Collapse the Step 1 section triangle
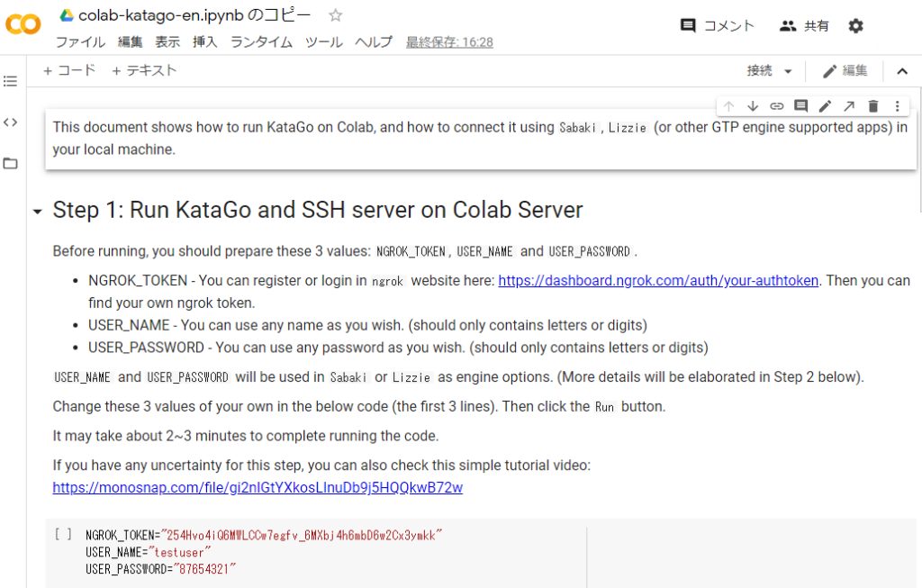The image size is (922, 588). 38,211
